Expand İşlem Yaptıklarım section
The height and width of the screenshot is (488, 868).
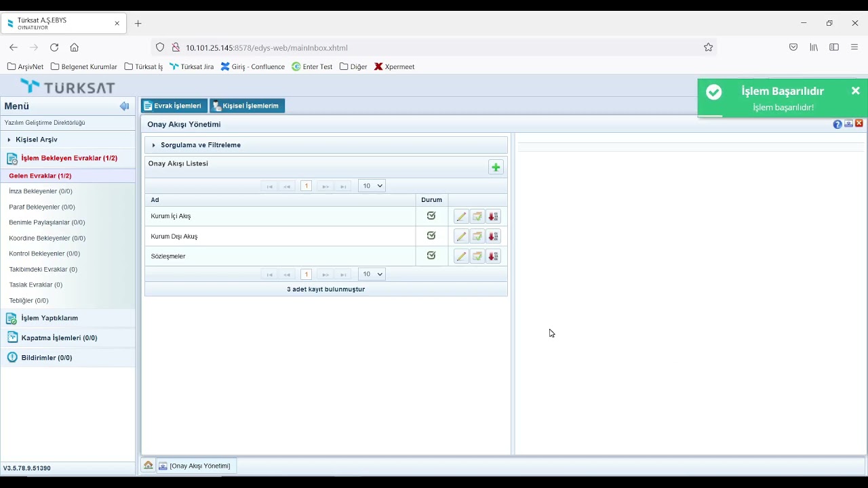[x=68, y=318]
